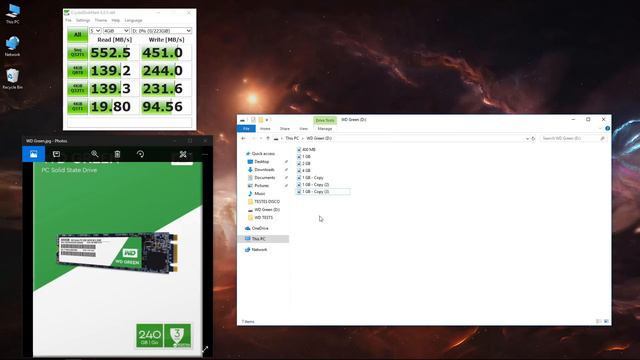Image resolution: width=640 pixels, height=360 pixels.
Task: Click the WD Green SSD image
Action: (118, 253)
